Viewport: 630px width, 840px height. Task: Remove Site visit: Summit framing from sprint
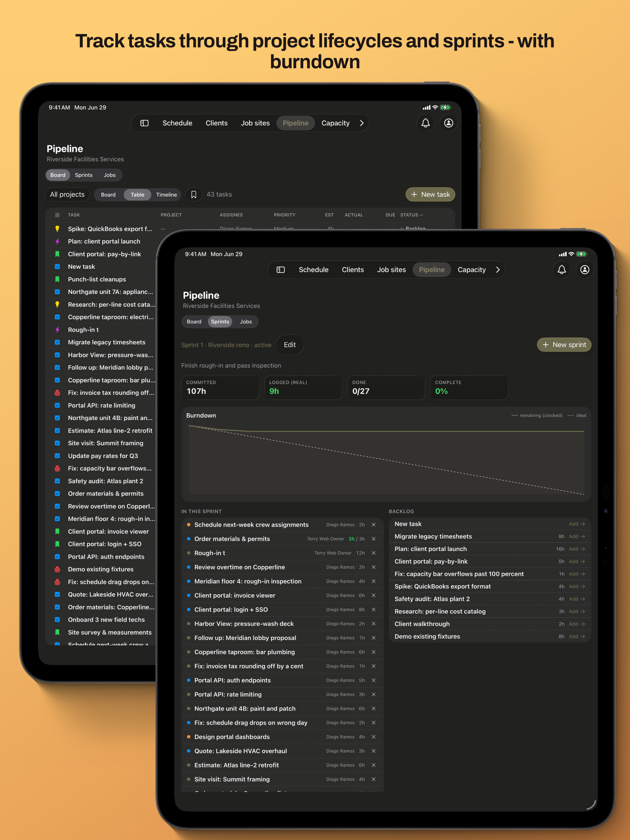(373, 779)
